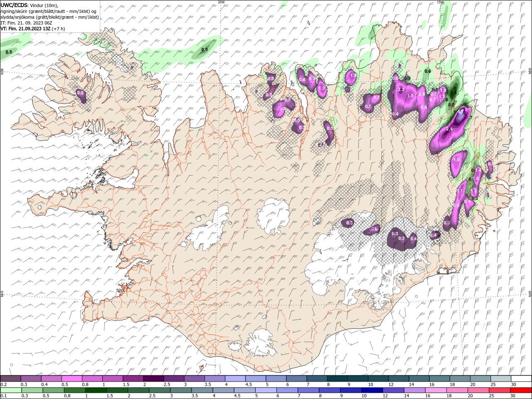
Task: Click the '1.0' precipitation value on the map
Action: pos(456,160)
